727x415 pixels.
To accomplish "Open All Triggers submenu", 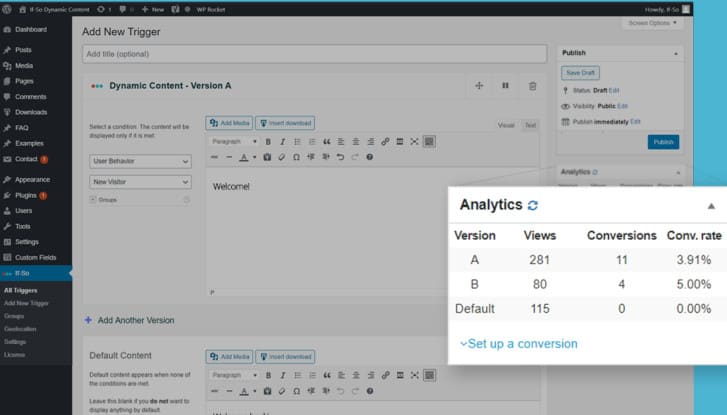I will pyautogui.click(x=20, y=291).
